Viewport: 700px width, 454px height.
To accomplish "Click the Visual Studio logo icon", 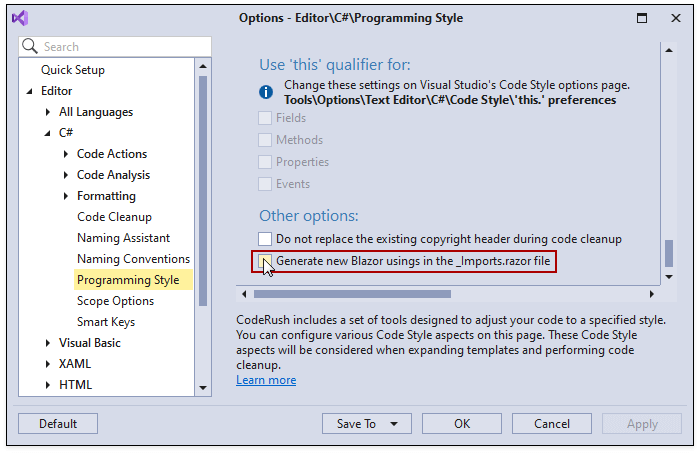I will (20, 18).
